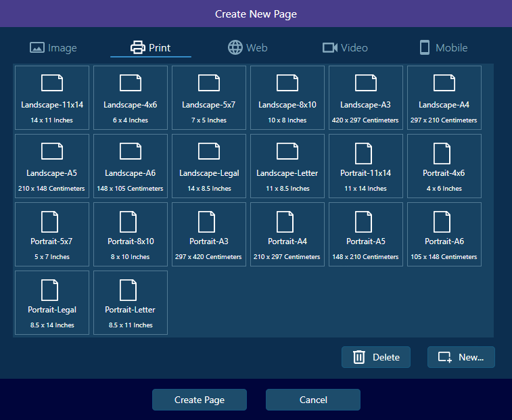This screenshot has width=512, height=420.
Task: Select the Print tab
Action: click(x=151, y=48)
